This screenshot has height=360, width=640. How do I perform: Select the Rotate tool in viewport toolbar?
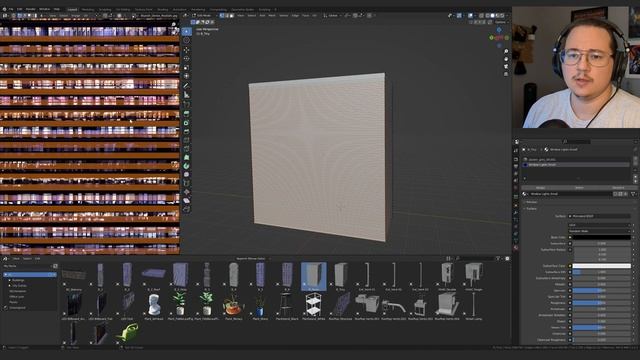[187, 59]
